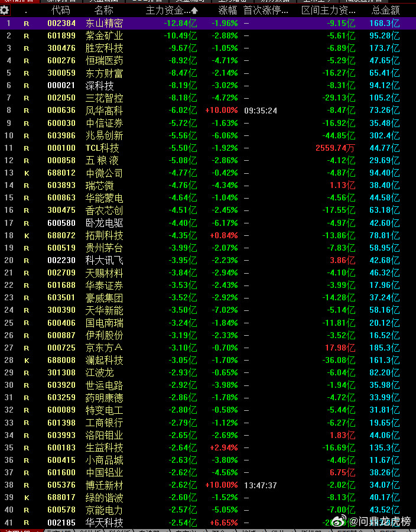Select stock name 胜宏科技
Viewport: 416px width, 532px height.
point(104,48)
